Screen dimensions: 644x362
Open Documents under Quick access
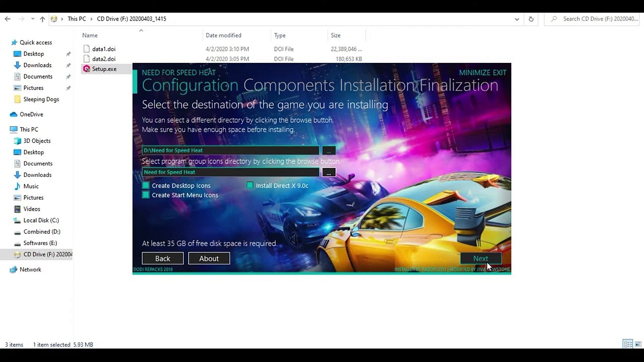point(38,76)
